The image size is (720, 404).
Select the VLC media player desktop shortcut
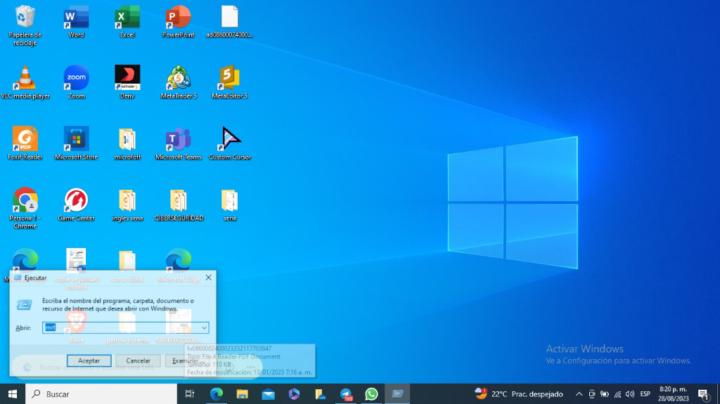(x=25, y=83)
